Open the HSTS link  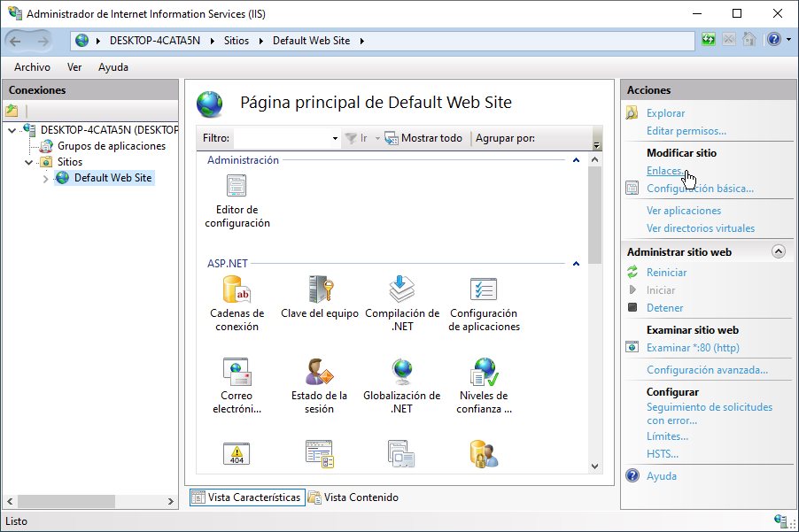[663, 454]
